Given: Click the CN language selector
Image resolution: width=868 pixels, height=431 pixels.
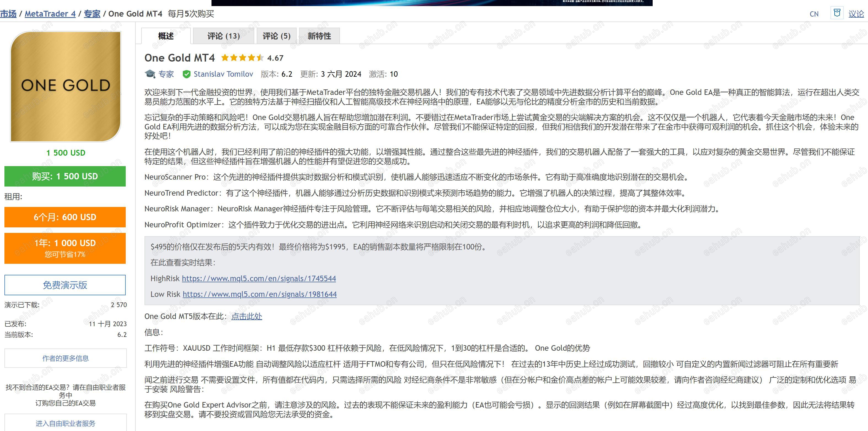Looking at the screenshot, I should coord(814,14).
